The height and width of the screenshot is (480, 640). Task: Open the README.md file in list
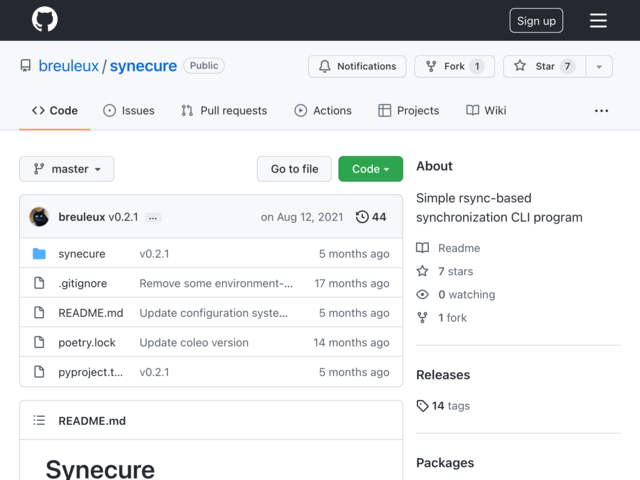91,313
